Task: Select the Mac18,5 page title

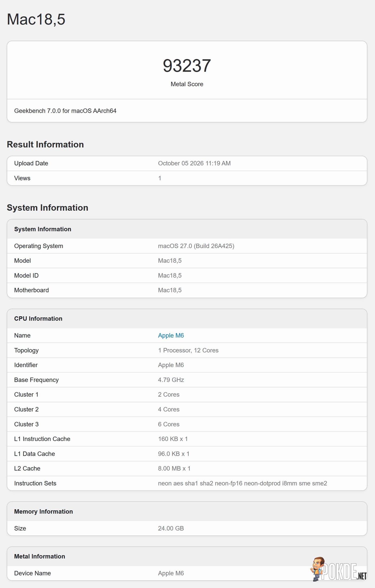Action: pyautogui.click(x=36, y=19)
